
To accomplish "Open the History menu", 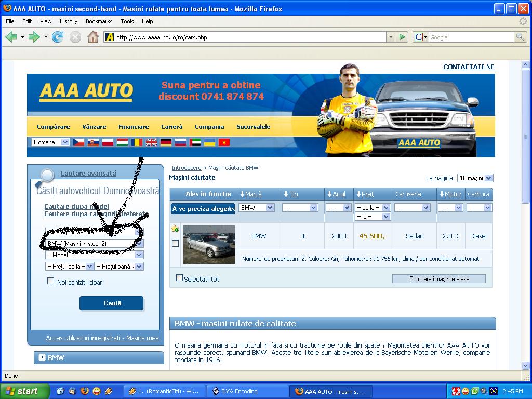I will [x=69, y=21].
